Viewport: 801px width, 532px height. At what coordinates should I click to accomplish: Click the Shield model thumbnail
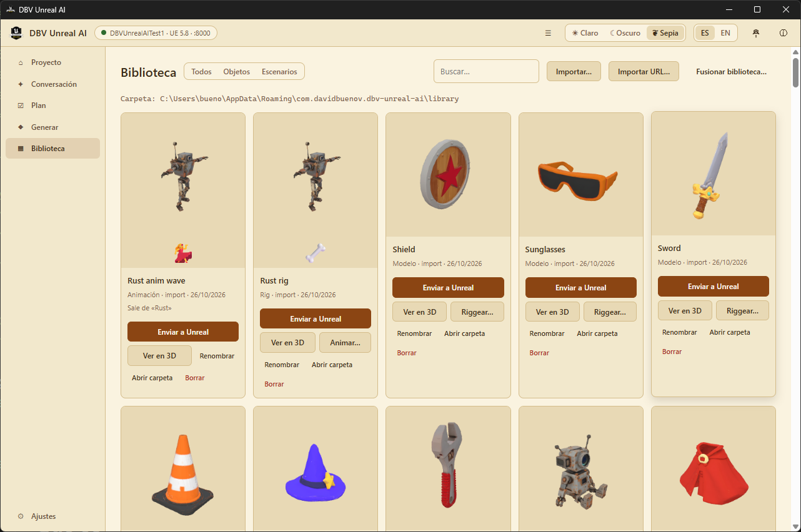tap(448, 175)
